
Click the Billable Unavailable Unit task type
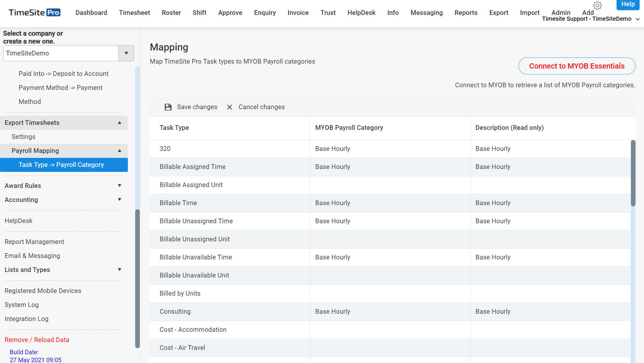pyautogui.click(x=194, y=275)
